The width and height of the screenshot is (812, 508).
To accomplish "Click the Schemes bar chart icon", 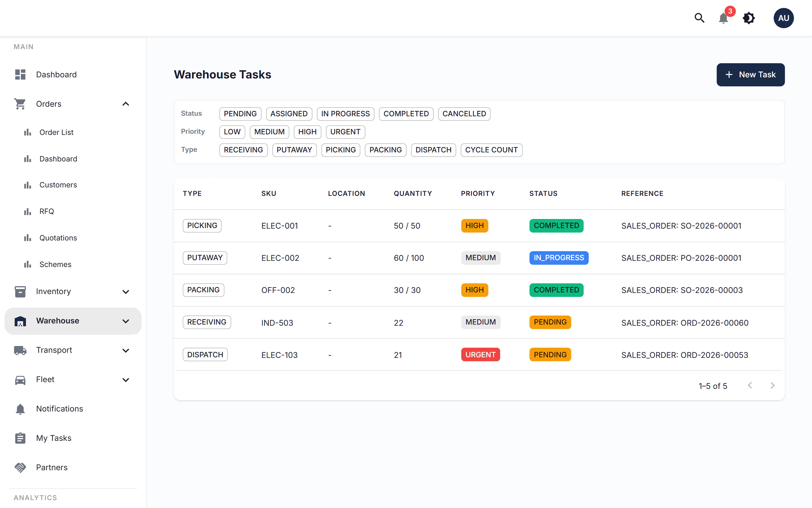I will 28,264.
